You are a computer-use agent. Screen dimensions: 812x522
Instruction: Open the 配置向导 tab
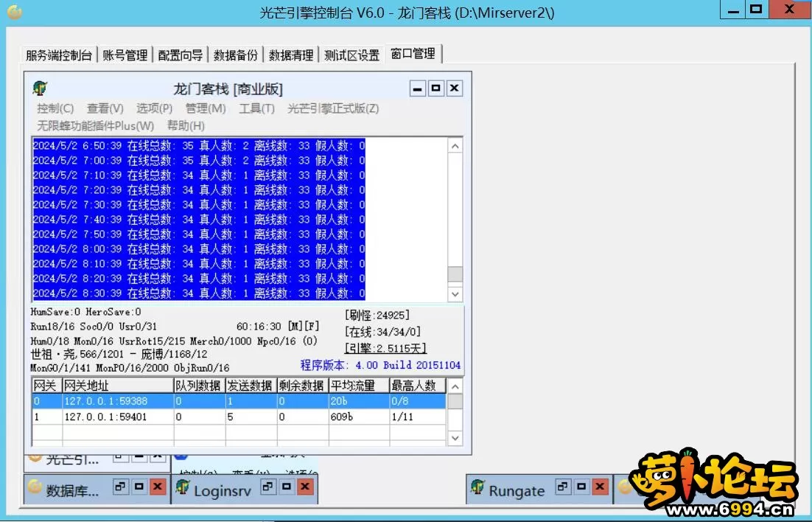tap(181, 55)
